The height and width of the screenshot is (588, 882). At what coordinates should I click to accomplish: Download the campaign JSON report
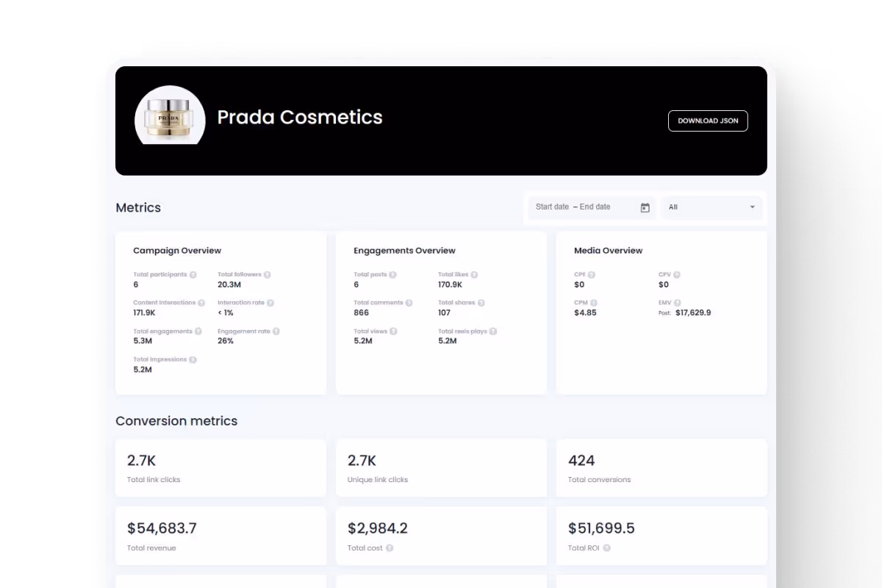pos(708,121)
